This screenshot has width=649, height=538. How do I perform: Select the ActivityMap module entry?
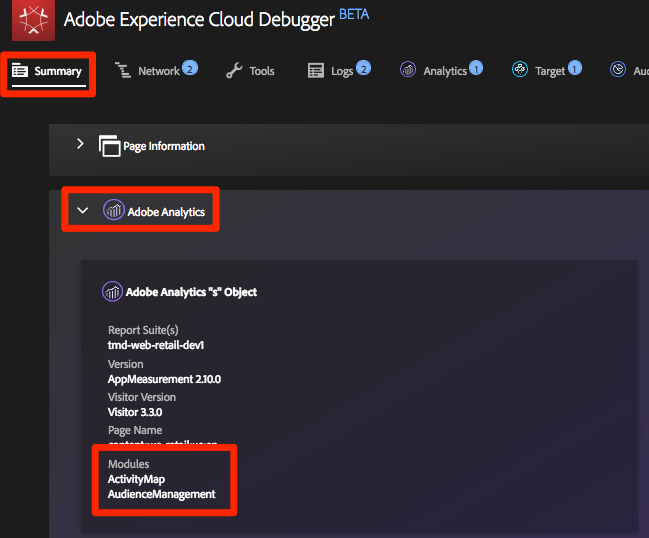pyautogui.click(x=136, y=479)
